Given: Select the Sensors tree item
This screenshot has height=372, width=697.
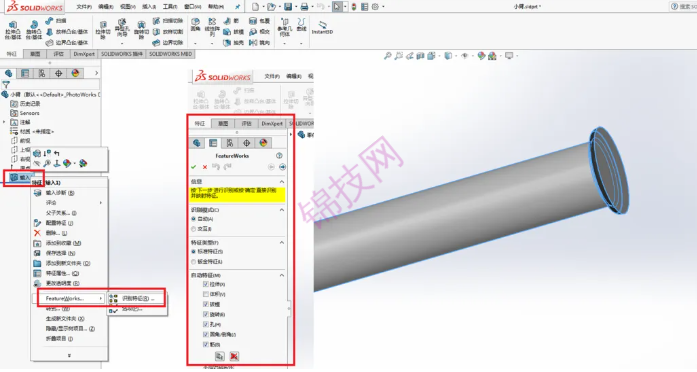Looking at the screenshot, I should (25, 113).
